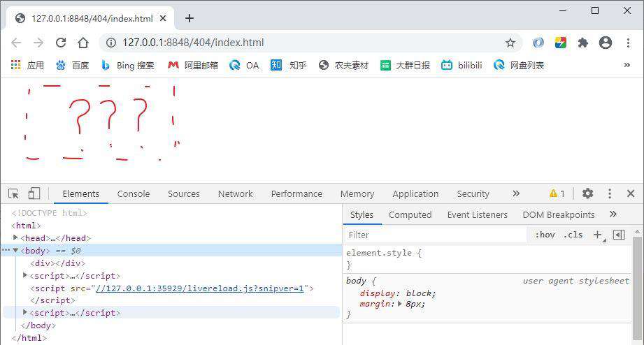
Task: Expand the margin shorthand property triangle
Action: (x=401, y=304)
